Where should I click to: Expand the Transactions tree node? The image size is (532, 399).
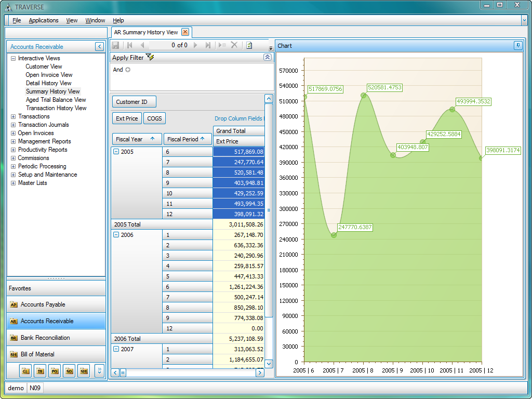click(13, 116)
